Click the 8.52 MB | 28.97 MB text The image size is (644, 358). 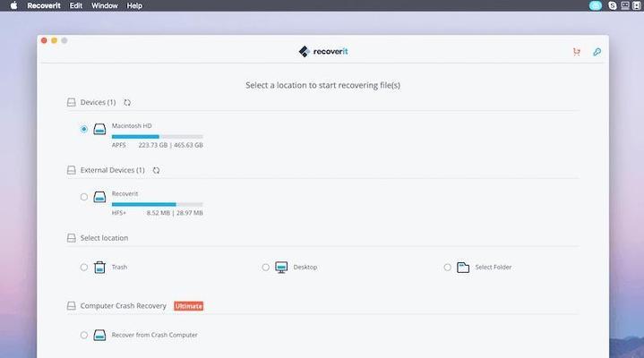(175, 213)
